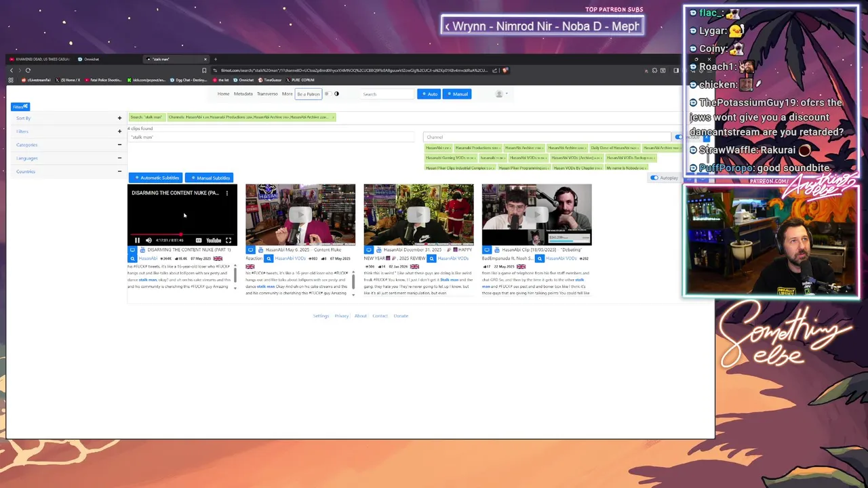Open the three-dot menu on the player
Image resolution: width=868 pixels, height=488 pixels.
pyautogui.click(x=227, y=193)
